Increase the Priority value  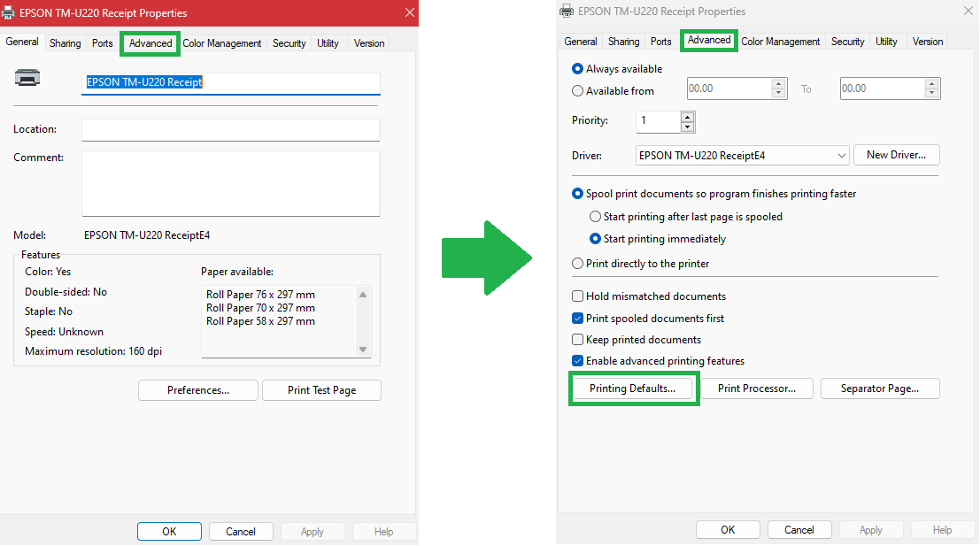click(688, 117)
